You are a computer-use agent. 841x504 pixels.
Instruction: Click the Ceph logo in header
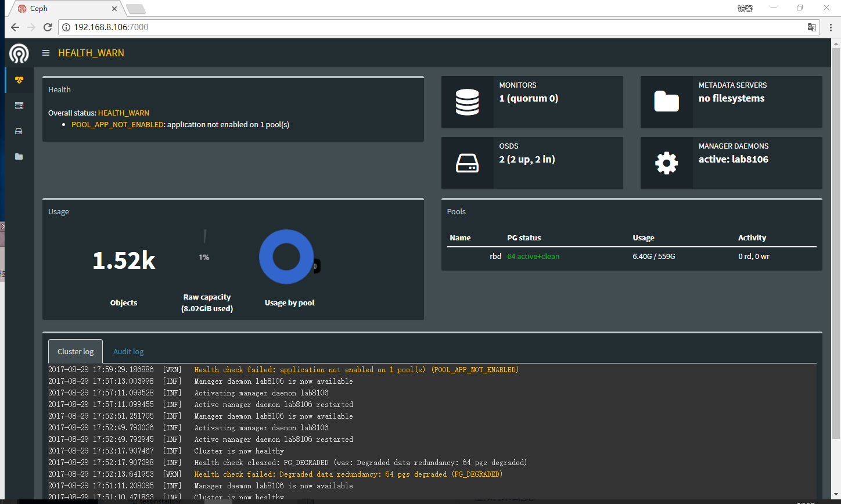(19, 53)
